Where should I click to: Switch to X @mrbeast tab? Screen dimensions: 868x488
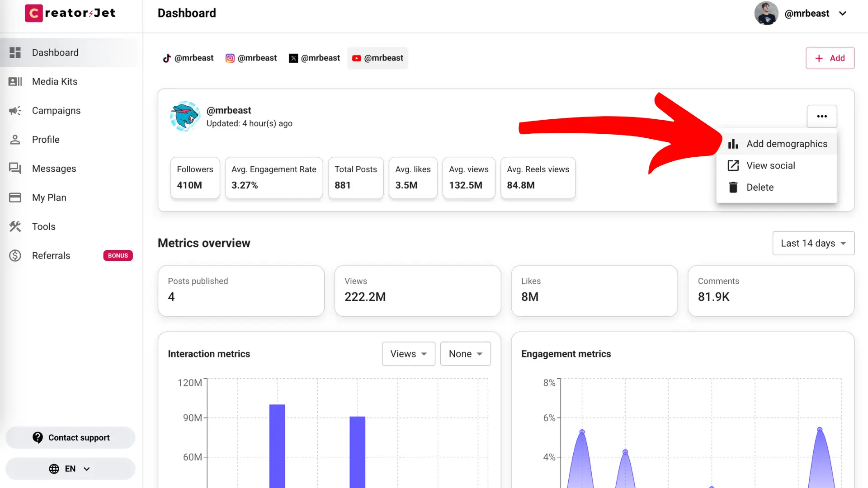[x=315, y=58]
